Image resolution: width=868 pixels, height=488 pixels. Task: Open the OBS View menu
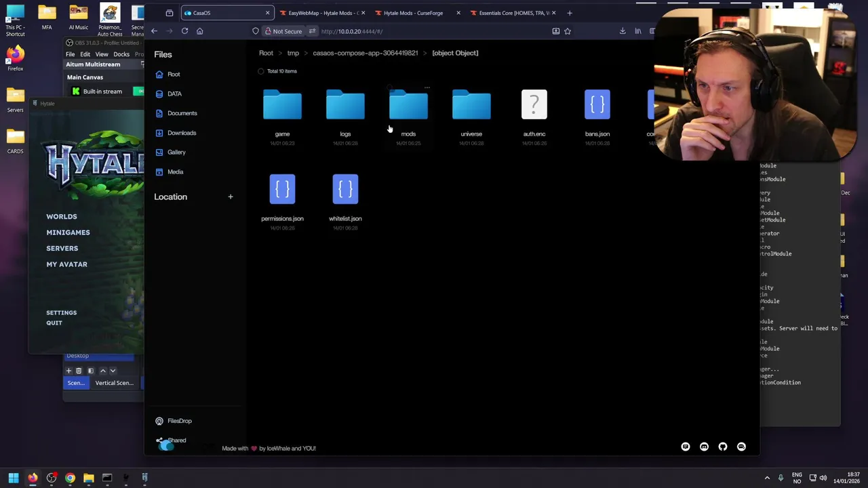(x=102, y=54)
